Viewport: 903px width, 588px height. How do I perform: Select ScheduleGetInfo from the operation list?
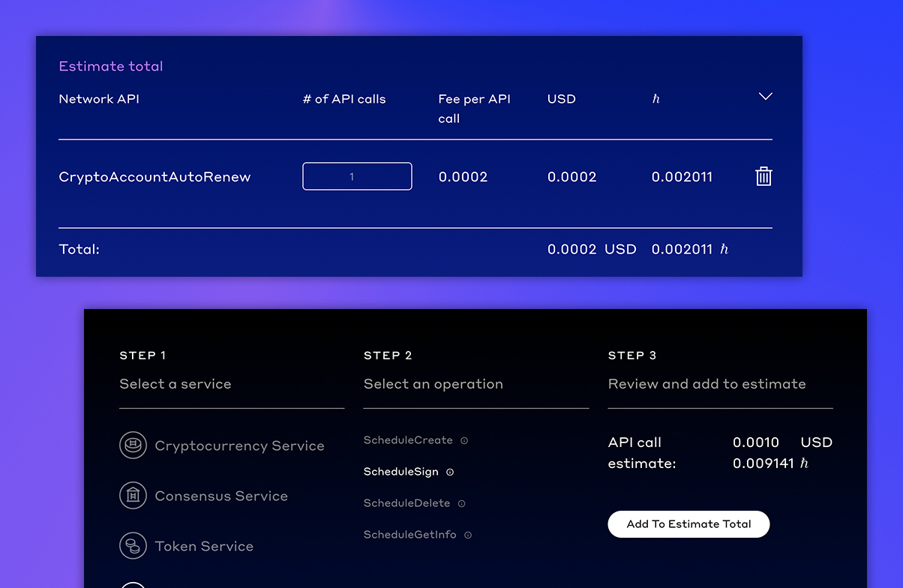[411, 534]
